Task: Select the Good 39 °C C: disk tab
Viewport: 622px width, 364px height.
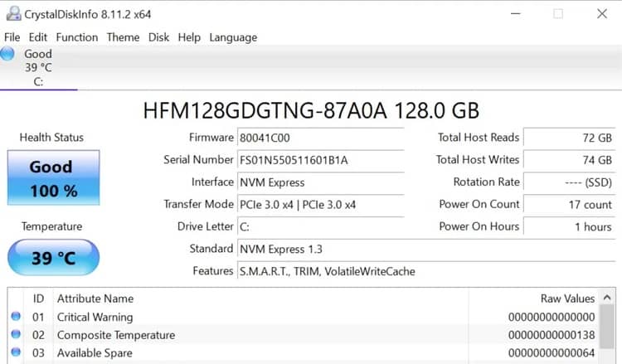Action: click(x=38, y=67)
